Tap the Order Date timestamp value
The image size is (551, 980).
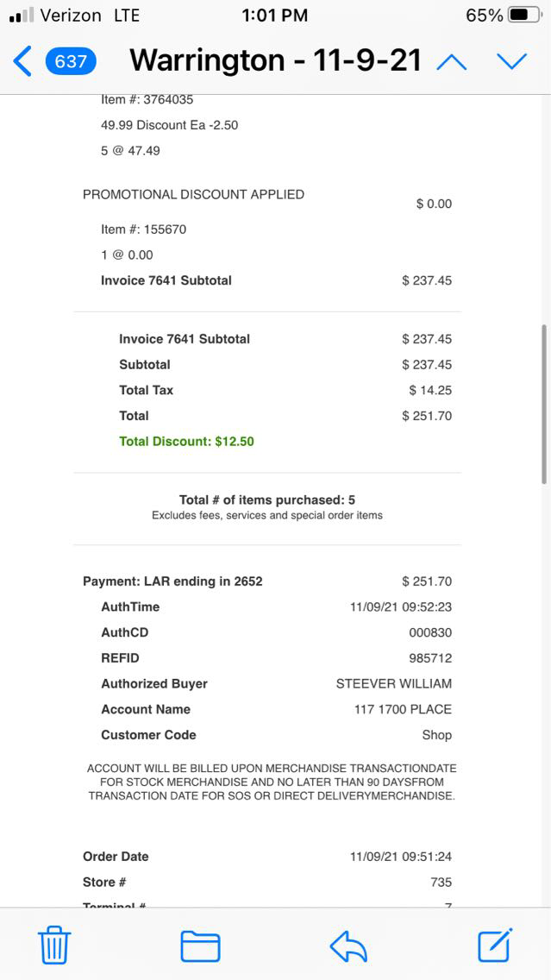pos(400,857)
